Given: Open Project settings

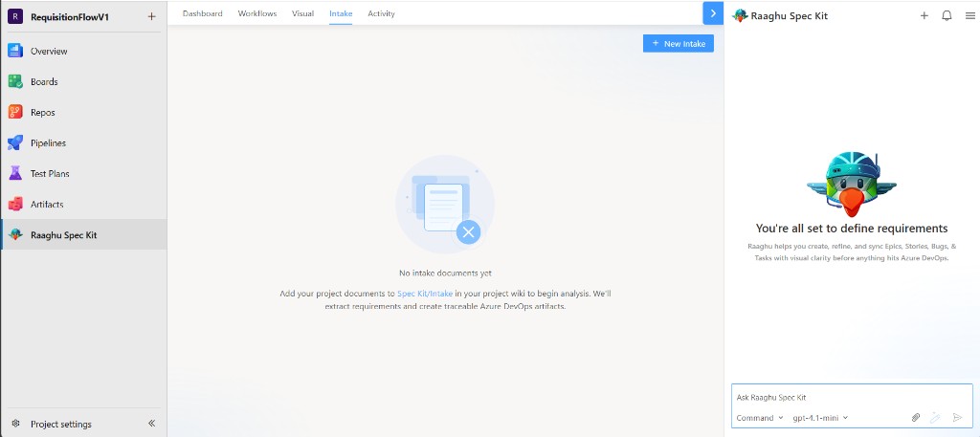Looking at the screenshot, I should tap(61, 424).
